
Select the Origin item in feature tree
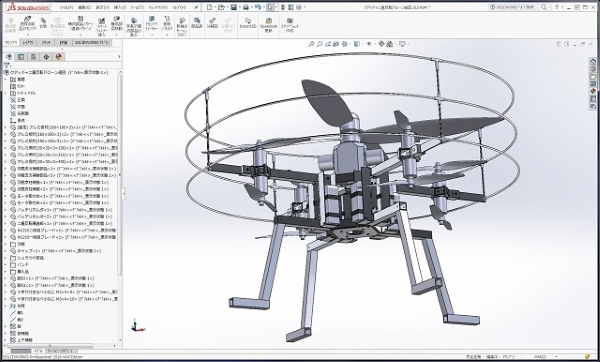pos(18,120)
